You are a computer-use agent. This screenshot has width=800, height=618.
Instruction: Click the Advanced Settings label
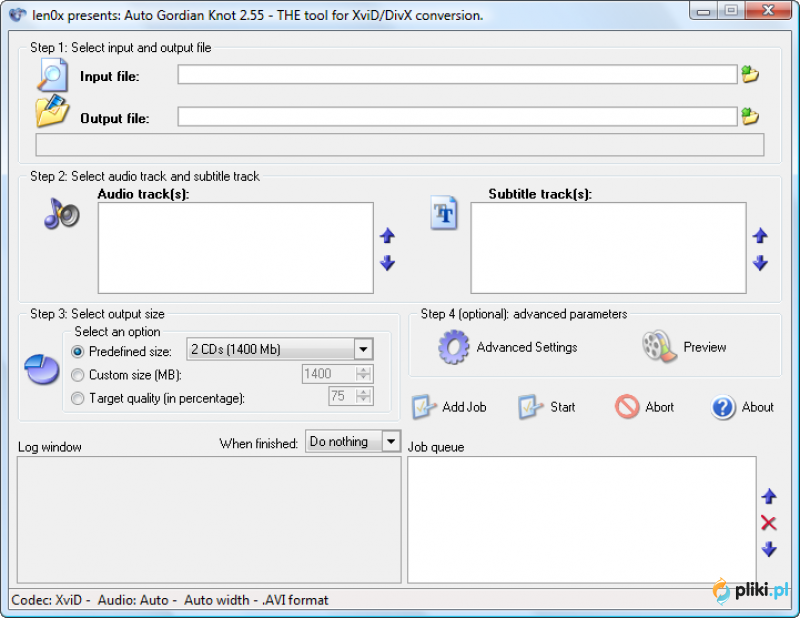[x=527, y=347]
